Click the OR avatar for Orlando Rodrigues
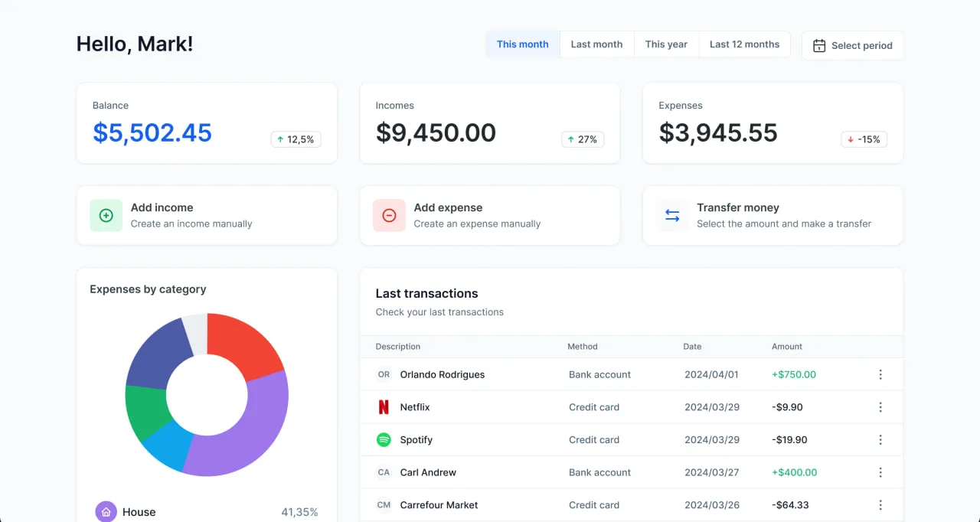980x522 pixels. [384, 375]
